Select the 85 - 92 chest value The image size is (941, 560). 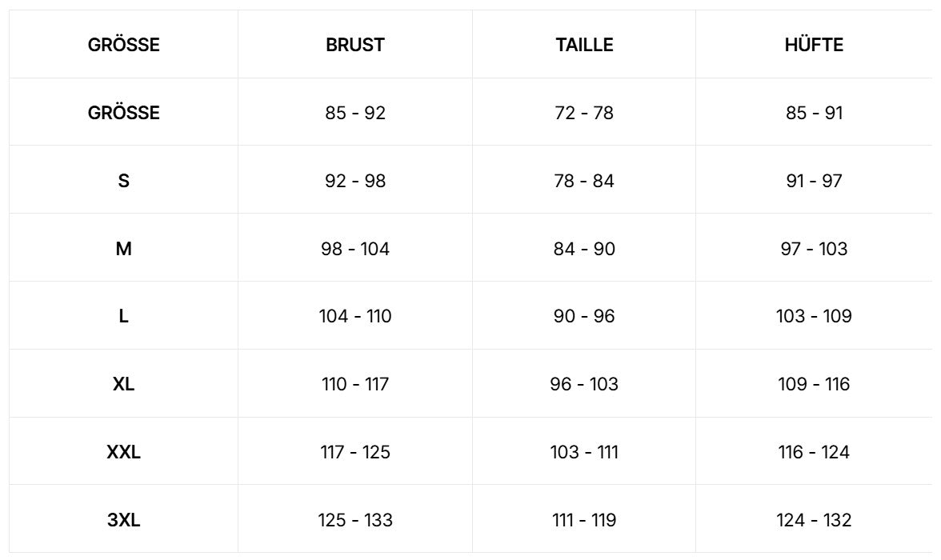pos(354,113)
